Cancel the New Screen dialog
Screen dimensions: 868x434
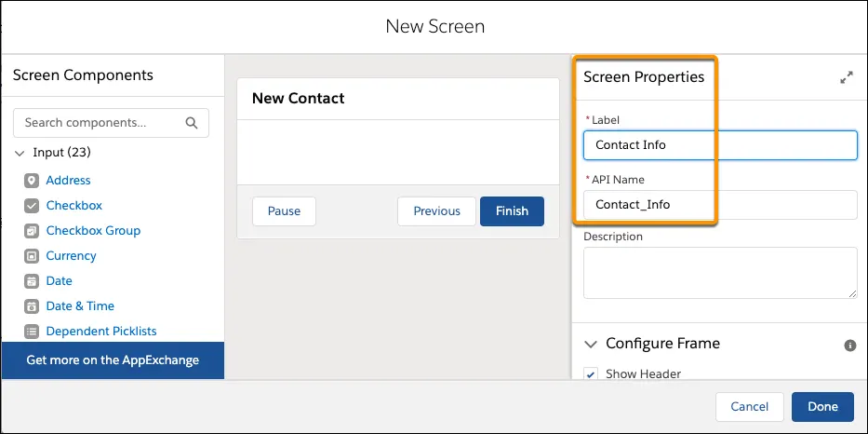[749, 407]
